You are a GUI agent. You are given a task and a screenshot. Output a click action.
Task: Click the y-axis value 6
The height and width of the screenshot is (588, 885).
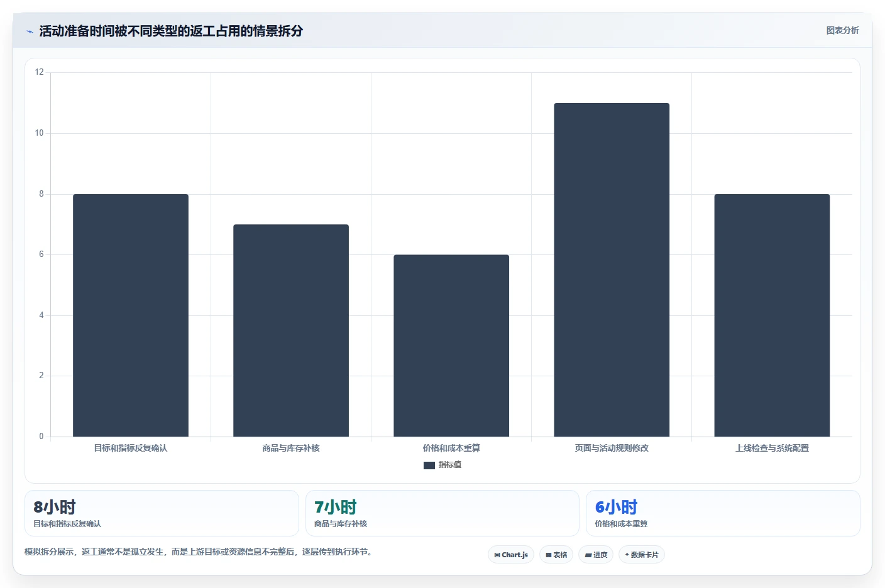tap(41, 254)
